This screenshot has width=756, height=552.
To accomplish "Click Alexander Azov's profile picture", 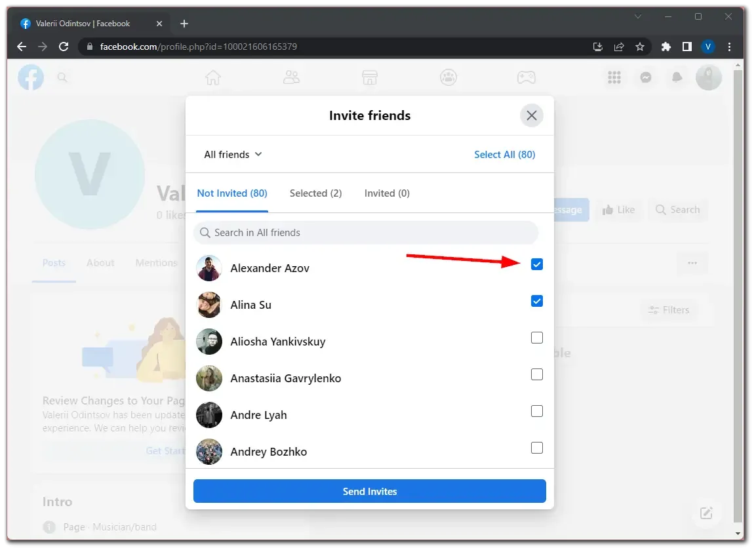I will [x=209, y=269].
